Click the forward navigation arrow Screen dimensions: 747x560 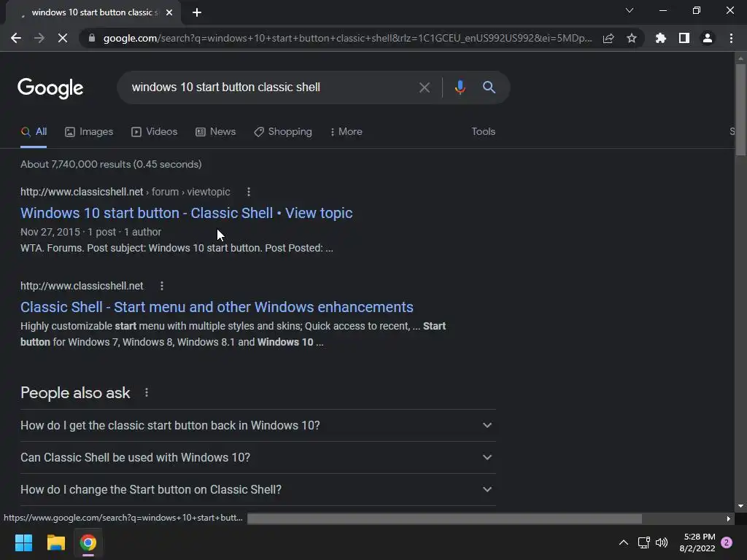tap(39, 38)
